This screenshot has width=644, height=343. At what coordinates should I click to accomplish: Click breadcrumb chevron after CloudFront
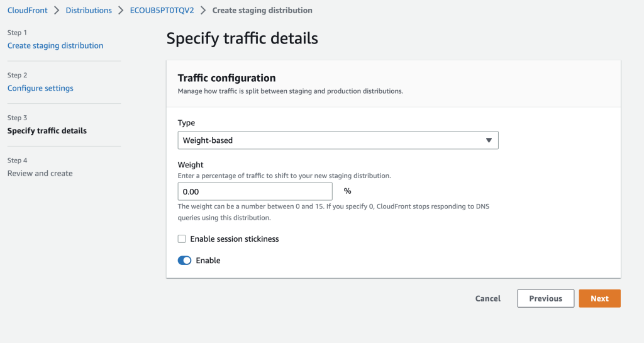click(57, 11)
